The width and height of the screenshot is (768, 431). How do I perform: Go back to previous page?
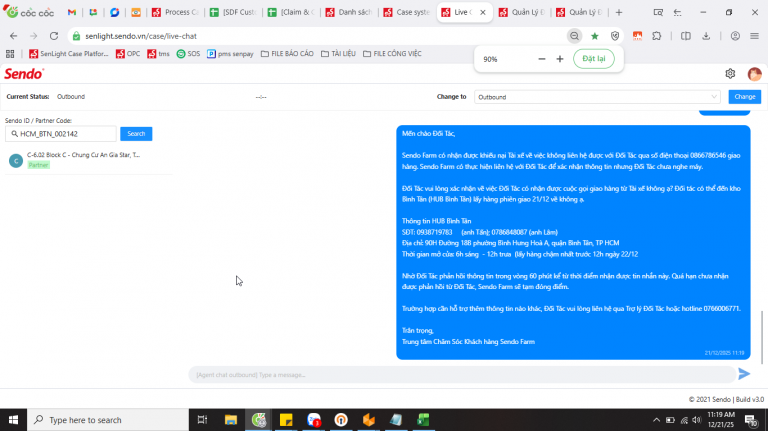click(x=13, y=36)
